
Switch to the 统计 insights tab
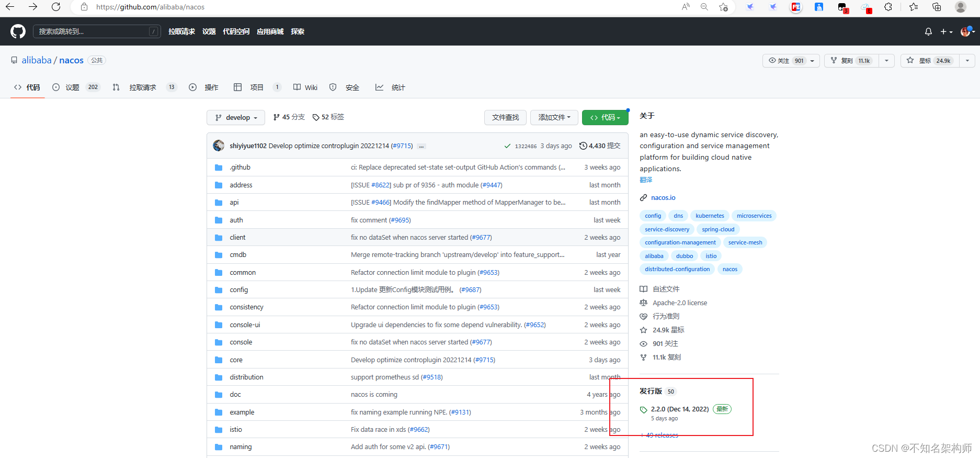pyautogui.click(x=390, y=87)
